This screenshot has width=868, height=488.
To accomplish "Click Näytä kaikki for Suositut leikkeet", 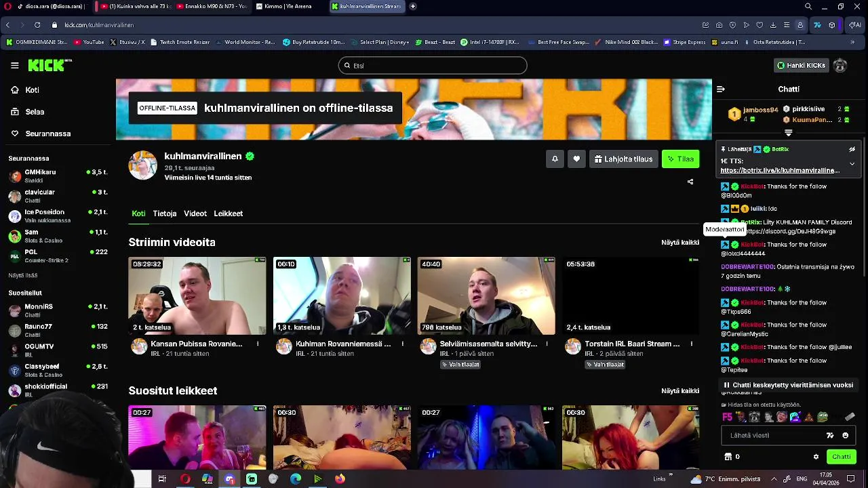I will [680, 390].
